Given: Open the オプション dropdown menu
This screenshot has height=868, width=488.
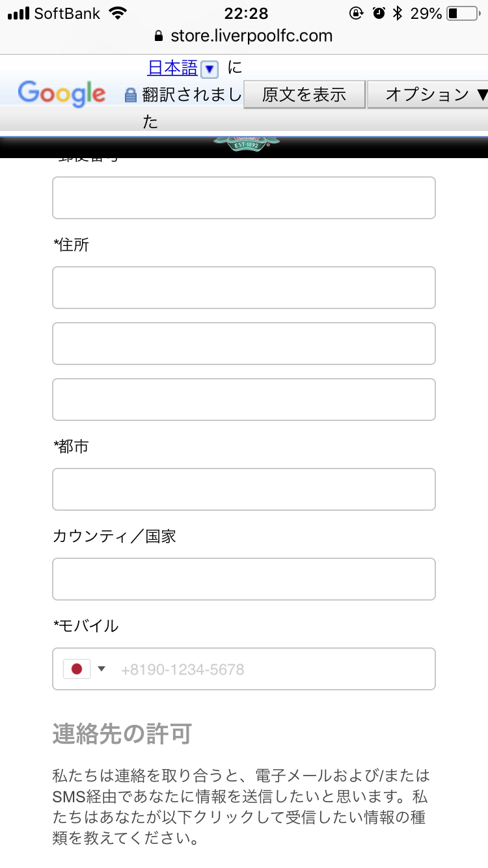Looking at the screenshot, I should point(428,94).
